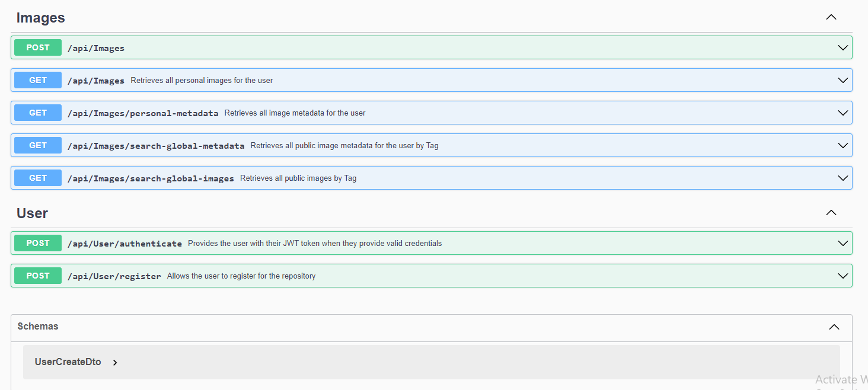Expand chevron on User/authenticate row
The width and height of the screenshot is (868, 390).
(x=843, y=243)
